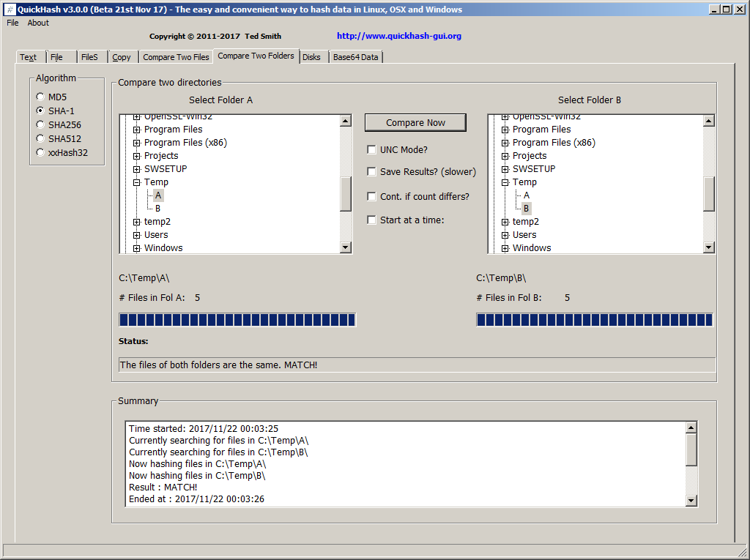The image size is (750, 560).
Task: Click the Folder A tree scroll-up arrow
Action: (x=346, y=121)
